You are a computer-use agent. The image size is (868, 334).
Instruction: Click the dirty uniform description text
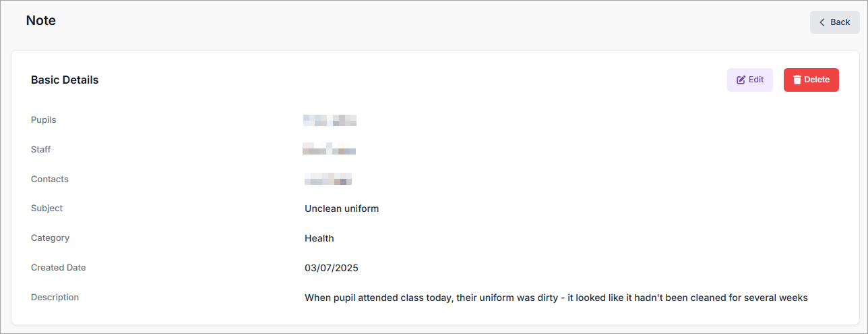(556, 298)
